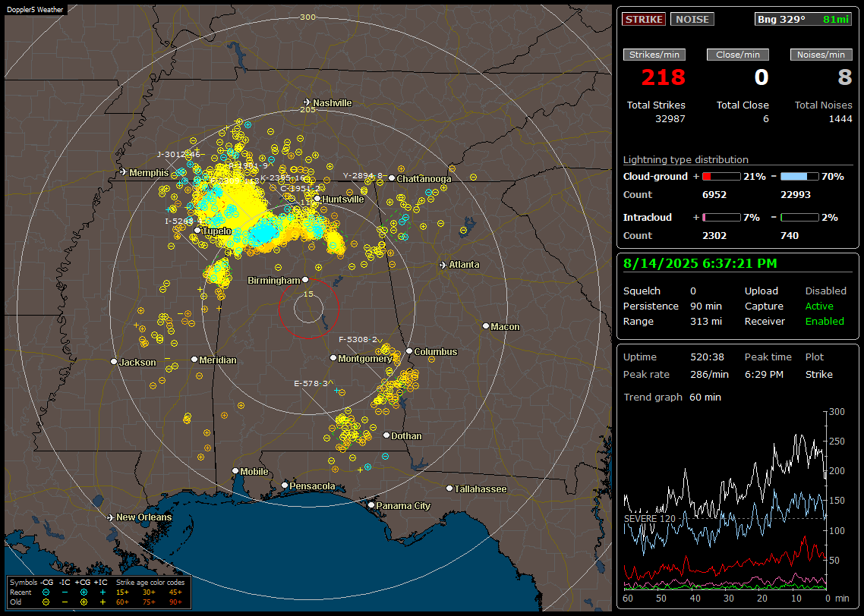Click the negative cloud-ground count 22993
The height and width of the screenshot is (616, 864).
pos(796,195)
